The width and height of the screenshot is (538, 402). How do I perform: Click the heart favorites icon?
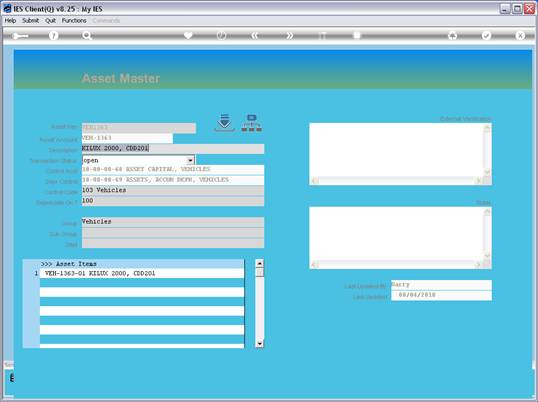coord(188,35)
